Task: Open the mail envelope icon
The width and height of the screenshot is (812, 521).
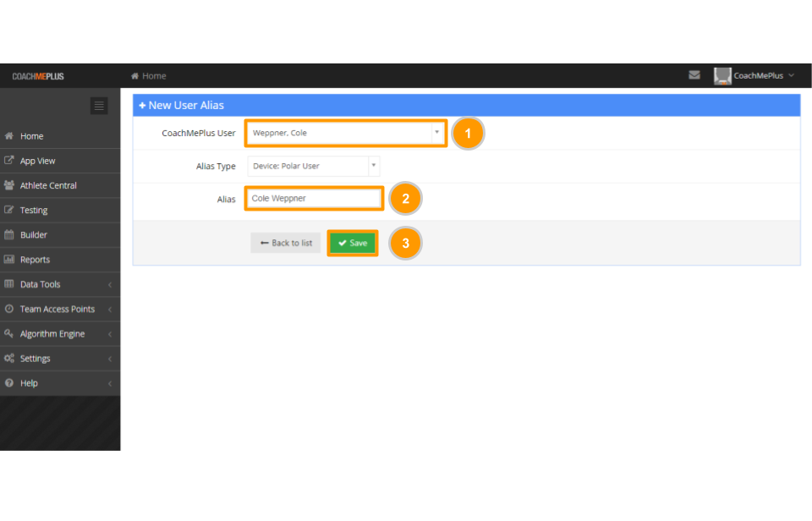Action: click(694, 75)
